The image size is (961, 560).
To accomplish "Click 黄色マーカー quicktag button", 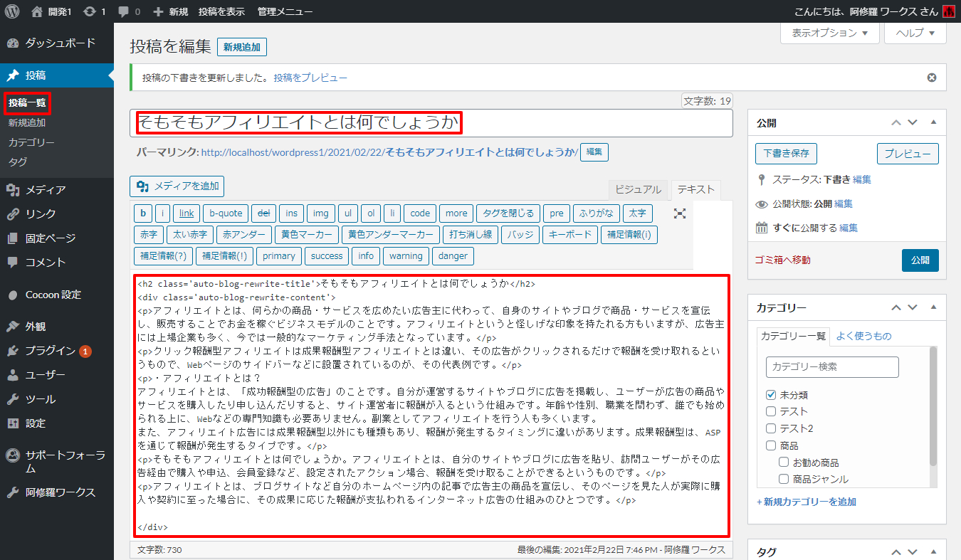I will (306, 235).
